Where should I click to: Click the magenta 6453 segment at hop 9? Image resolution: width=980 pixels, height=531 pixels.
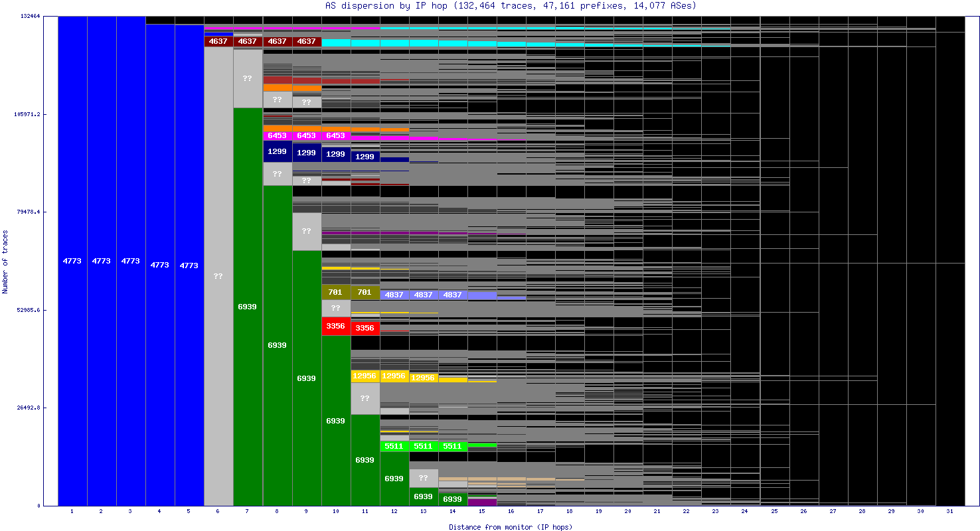pyautogui.click(x=306, y=135)
